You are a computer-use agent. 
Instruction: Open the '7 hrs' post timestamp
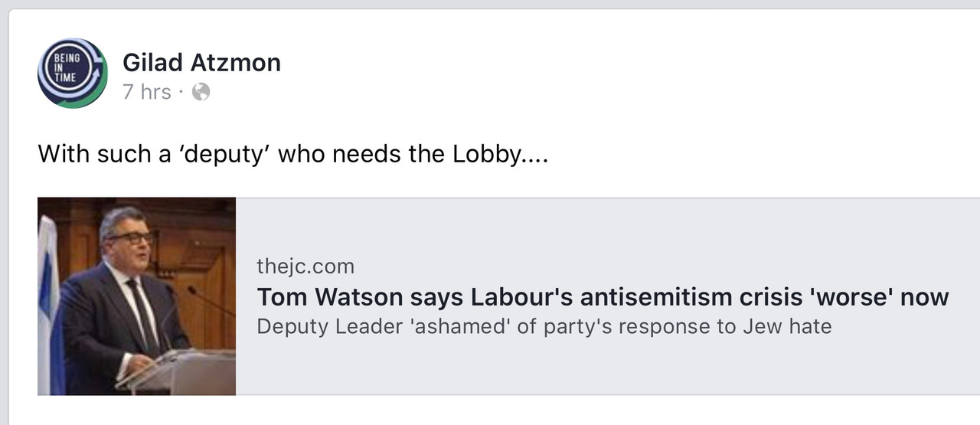click(146, 92)
